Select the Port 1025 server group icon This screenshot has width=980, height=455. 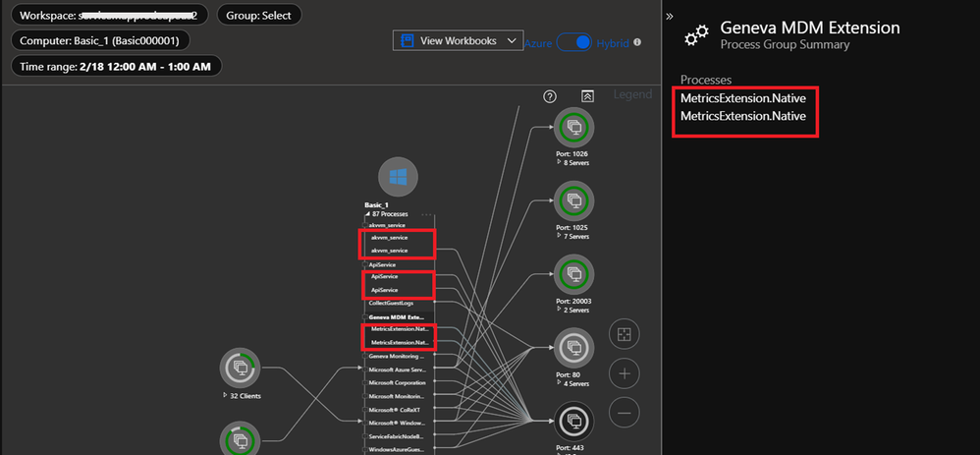[x=573, y=201]
